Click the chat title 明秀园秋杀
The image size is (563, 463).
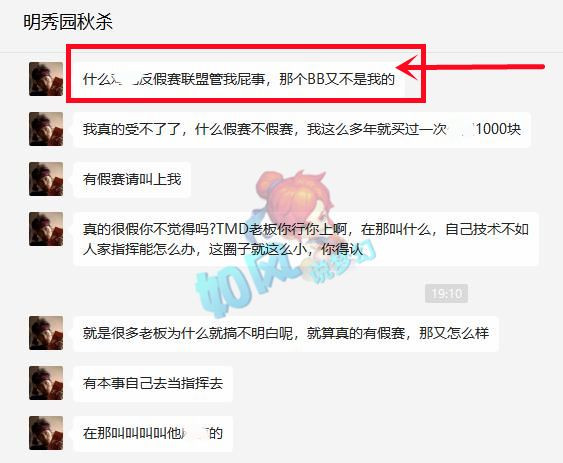click(68, 22)
